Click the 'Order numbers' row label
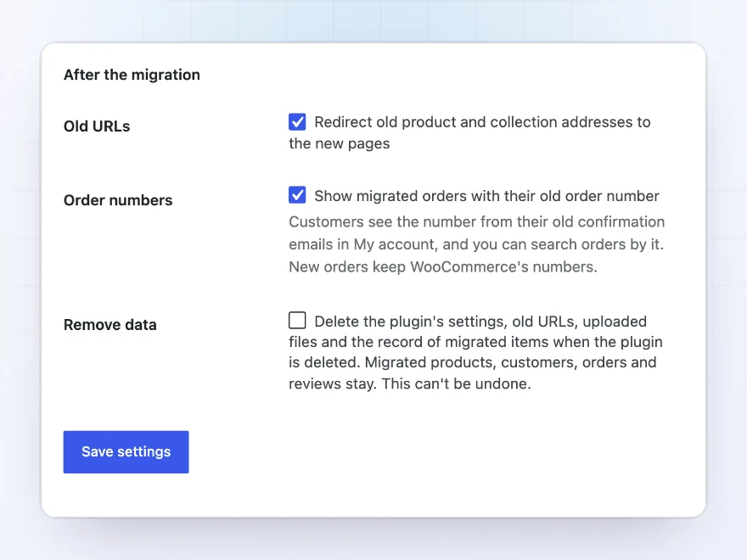This screenshot has height=560, width=747. tap(118, 200)
